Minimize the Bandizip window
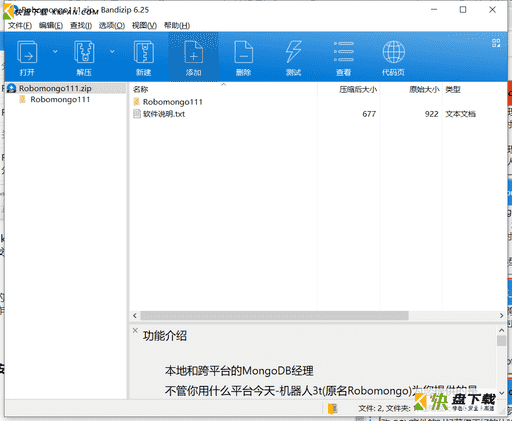The width and height of the screenshot is (512, 421). (x=434, y=10)
